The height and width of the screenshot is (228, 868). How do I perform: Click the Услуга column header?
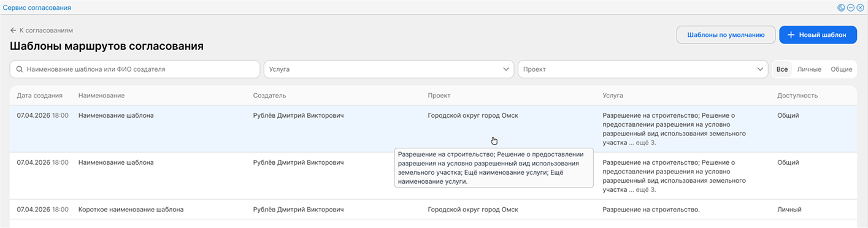point(613,96)
